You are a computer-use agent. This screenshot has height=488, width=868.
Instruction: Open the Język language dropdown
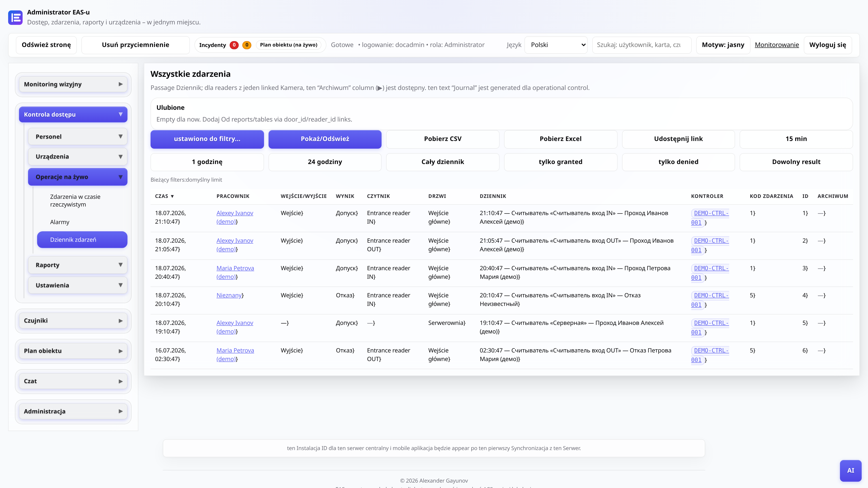[x=556, y=45]
